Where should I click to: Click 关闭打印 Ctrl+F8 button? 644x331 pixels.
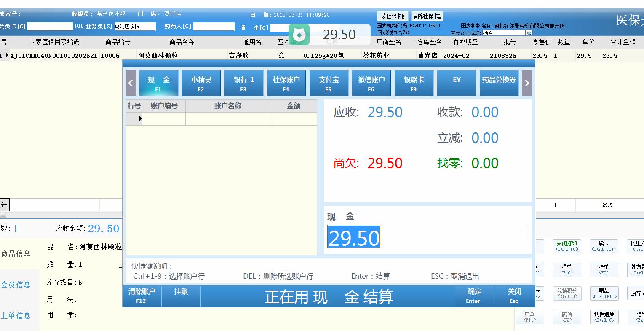pos(567,246)
